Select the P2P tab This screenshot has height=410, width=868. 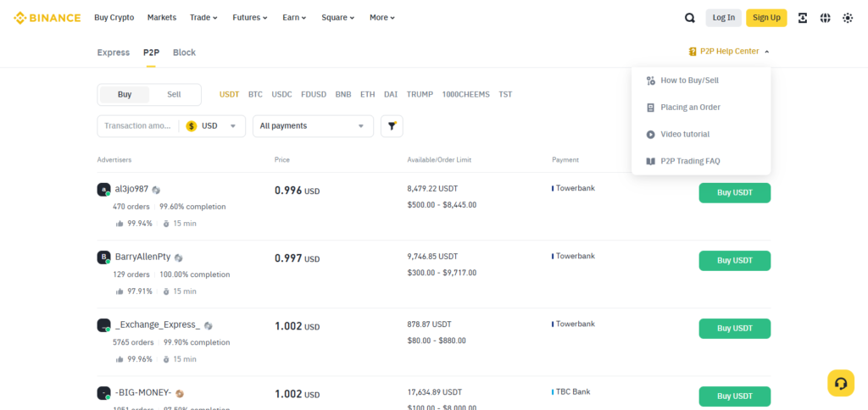[151, 53]
